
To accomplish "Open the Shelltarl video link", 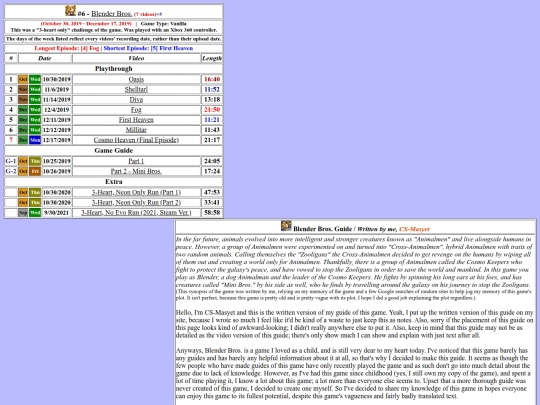I will pos(136,90).
